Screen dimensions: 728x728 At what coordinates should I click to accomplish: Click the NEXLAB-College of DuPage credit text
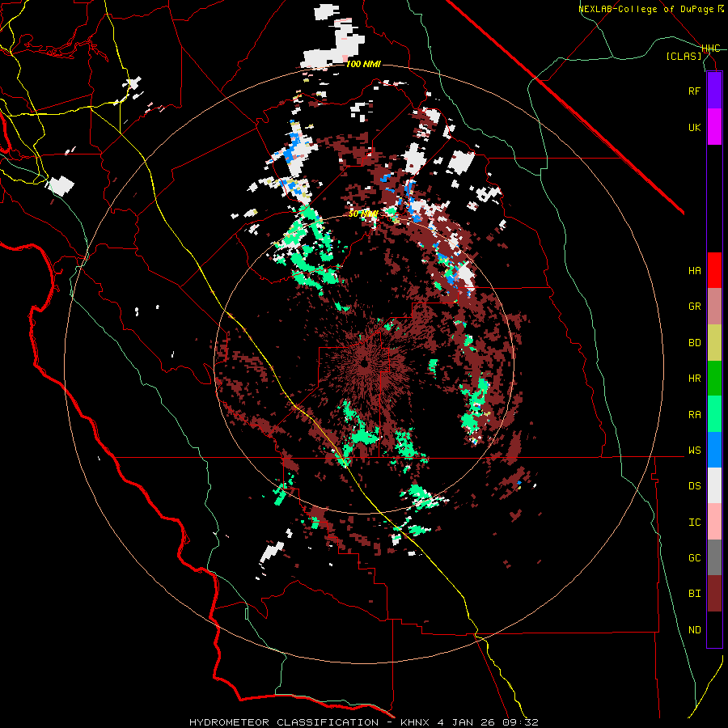(x=651, y=9)
